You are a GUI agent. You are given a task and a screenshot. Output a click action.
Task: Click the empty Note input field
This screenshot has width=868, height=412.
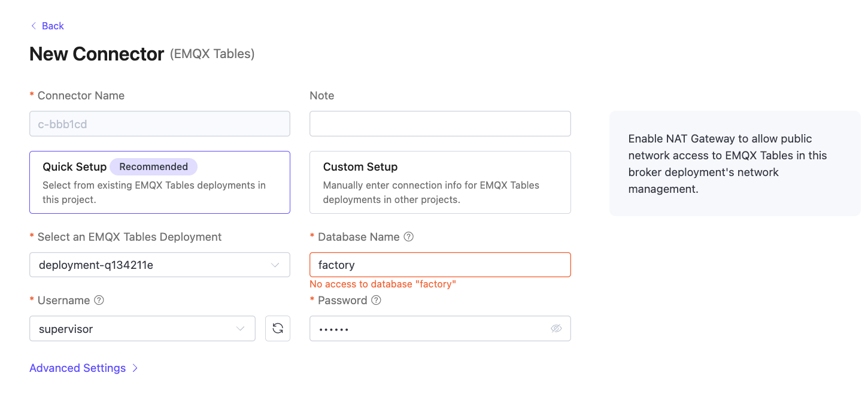point(440,123)
